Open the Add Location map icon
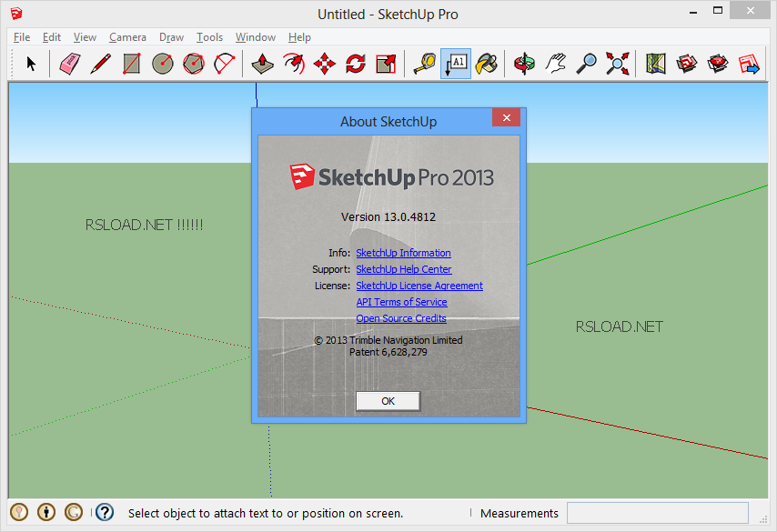 coord(656,64)
